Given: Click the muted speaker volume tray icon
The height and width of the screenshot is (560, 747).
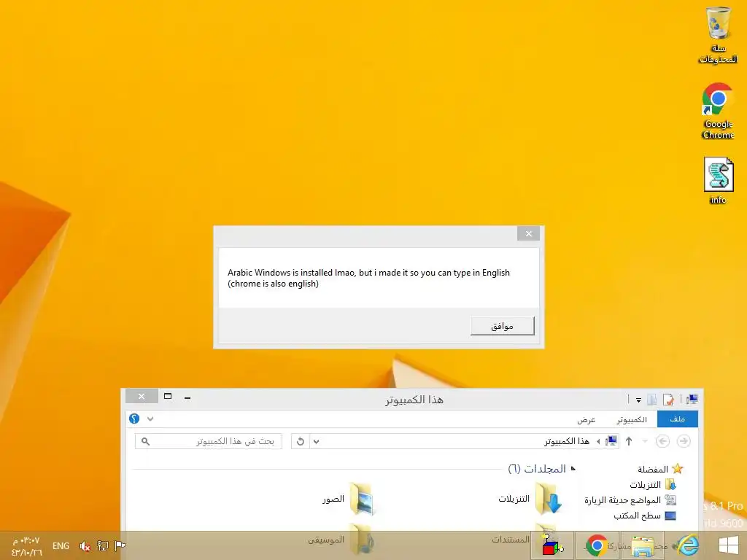Looking at the screenshot, I should coord(85,545).
